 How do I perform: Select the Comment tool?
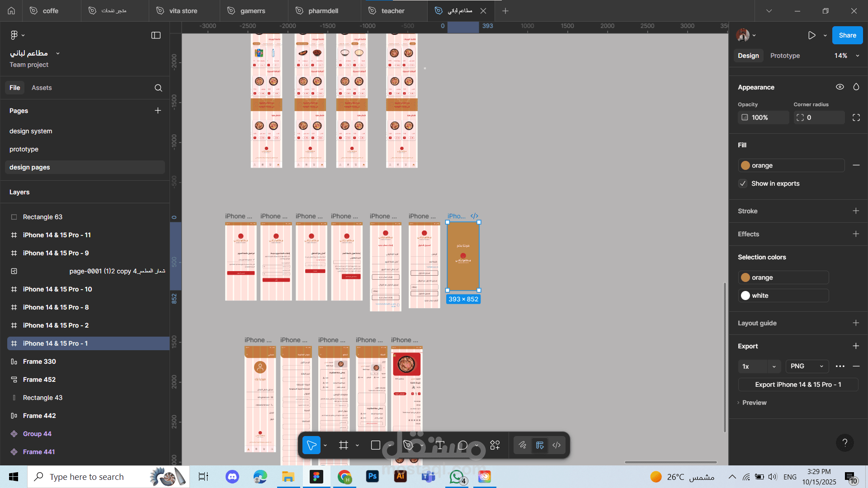tap(462, 446)
